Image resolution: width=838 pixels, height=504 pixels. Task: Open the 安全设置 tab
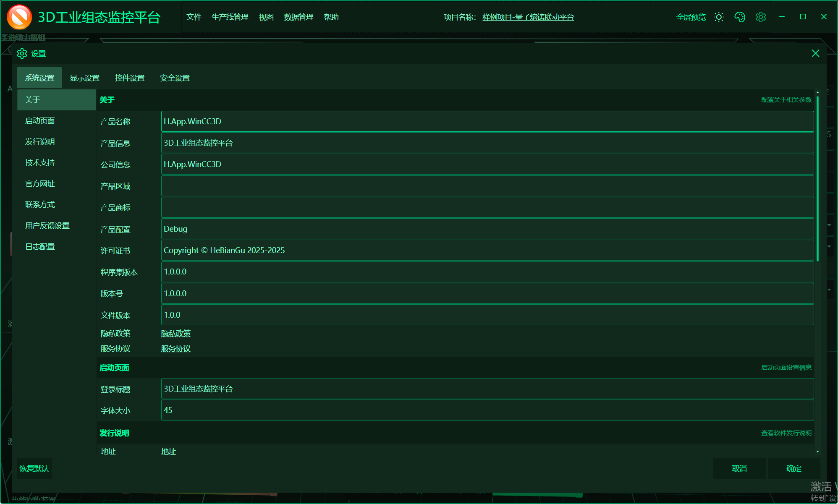coord(175,78)
